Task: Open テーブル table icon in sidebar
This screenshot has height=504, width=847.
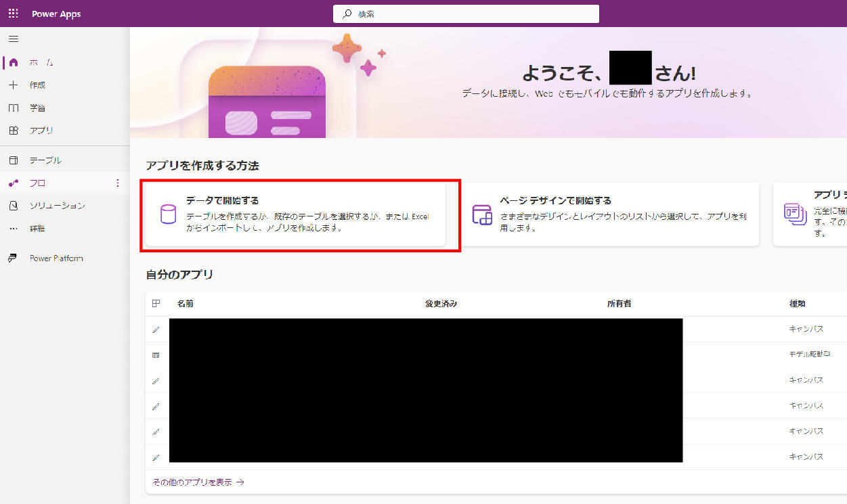Action: 14,160
